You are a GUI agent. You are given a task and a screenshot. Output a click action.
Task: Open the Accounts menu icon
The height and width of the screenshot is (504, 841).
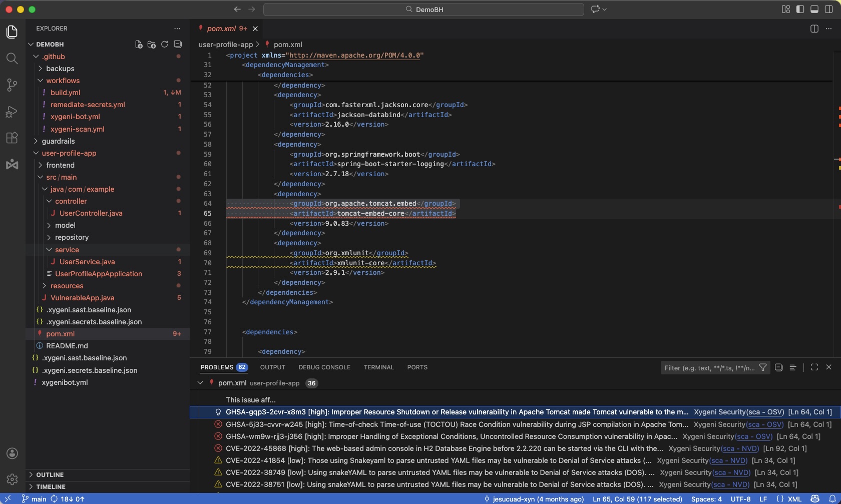(x=12, y=453)
